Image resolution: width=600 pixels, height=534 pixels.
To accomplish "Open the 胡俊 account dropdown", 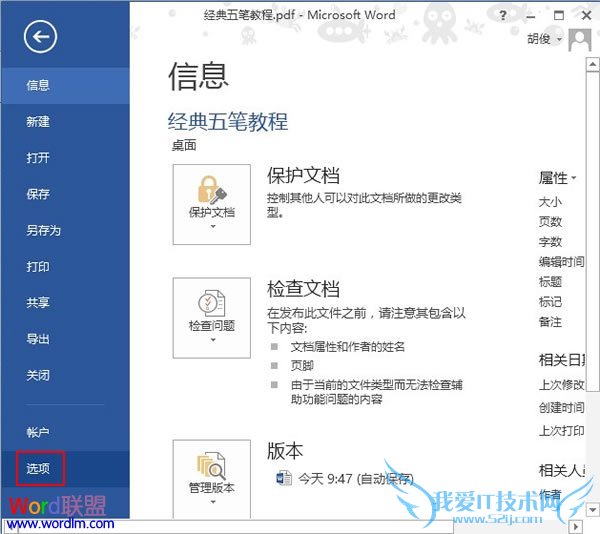I will (x=545, y=39).
